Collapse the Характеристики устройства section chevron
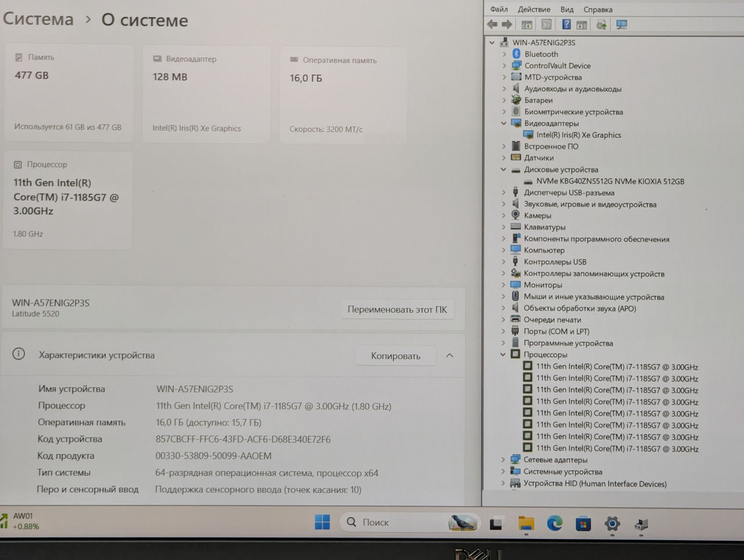Image resolution: width=744 pixels, height=560 pixels. click(x=449, y=356)
